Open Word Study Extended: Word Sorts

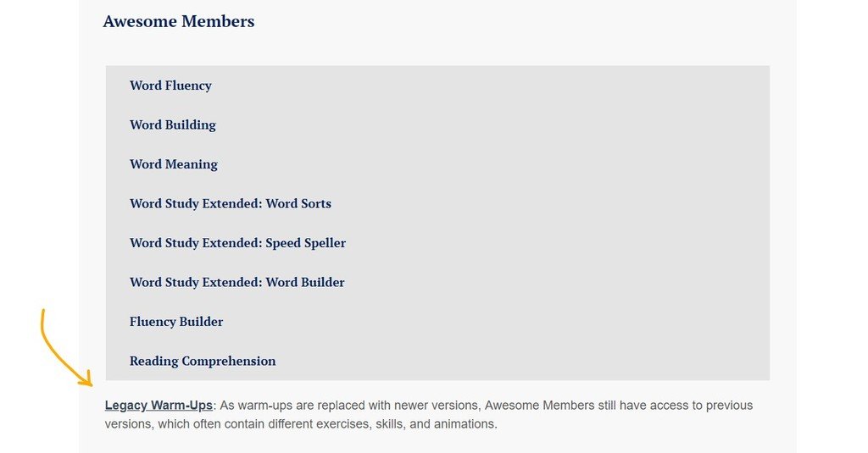(231, 203)
